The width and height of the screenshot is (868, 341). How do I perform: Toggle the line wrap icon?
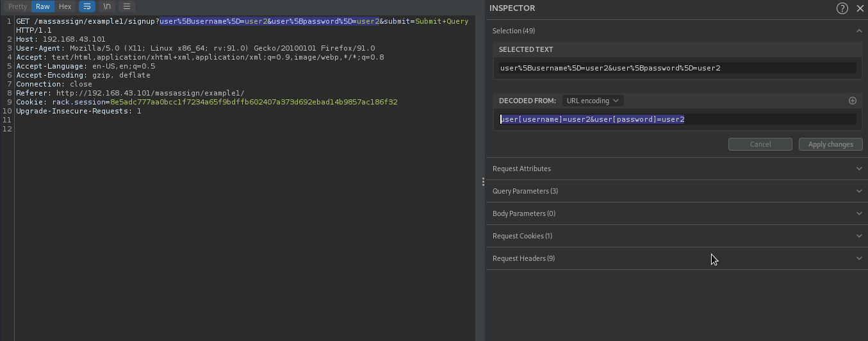pos(87,6)
